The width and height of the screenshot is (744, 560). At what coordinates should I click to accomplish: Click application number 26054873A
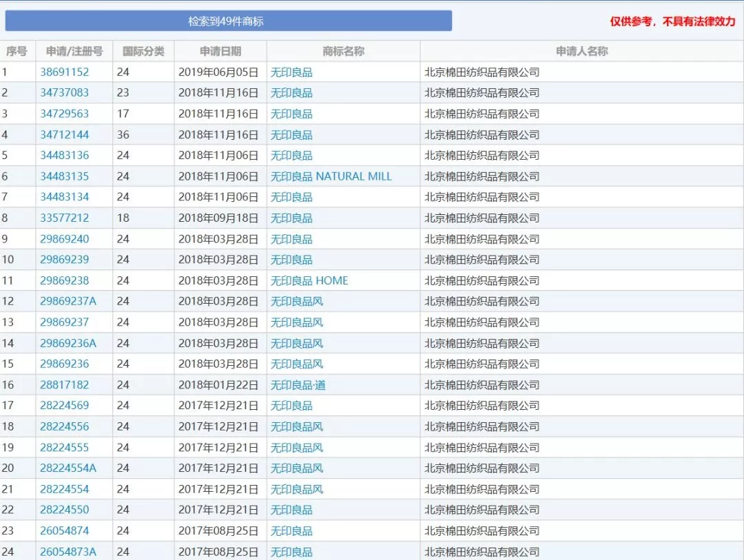point(68,552)
